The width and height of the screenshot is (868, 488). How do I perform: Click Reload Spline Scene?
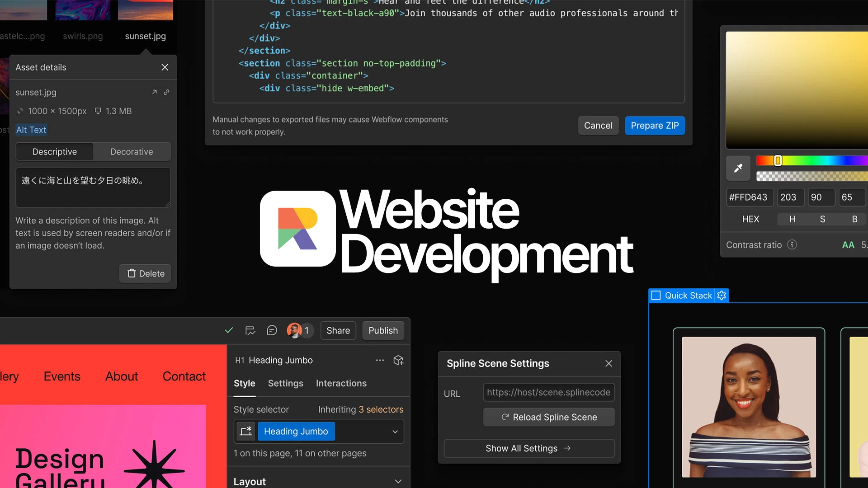click(548, 417)
